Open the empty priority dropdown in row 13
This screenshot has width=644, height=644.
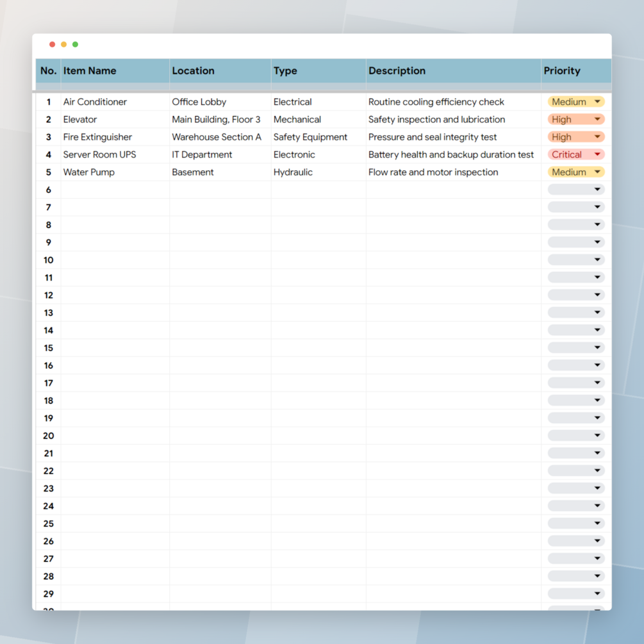[x=576, y=313]
